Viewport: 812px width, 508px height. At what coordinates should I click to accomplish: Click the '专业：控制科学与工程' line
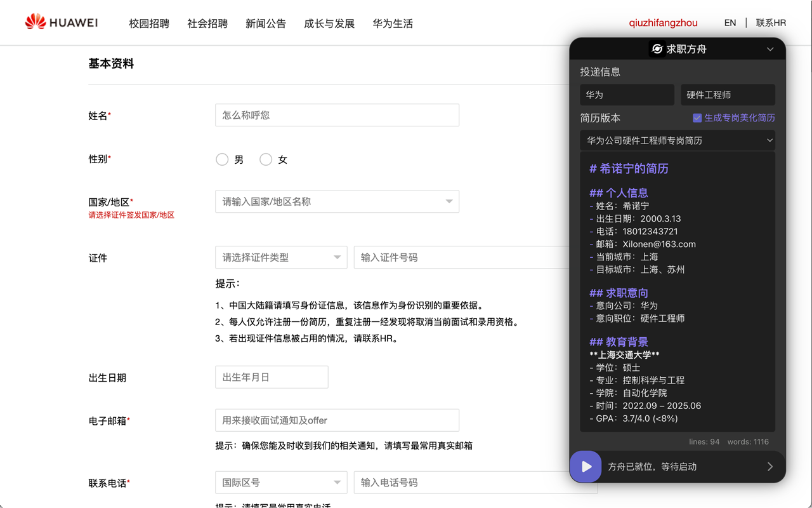tap(637, 380)
